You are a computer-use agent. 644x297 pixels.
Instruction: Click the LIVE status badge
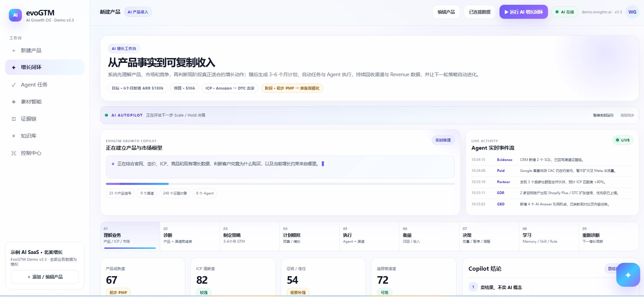coord(622,140)
